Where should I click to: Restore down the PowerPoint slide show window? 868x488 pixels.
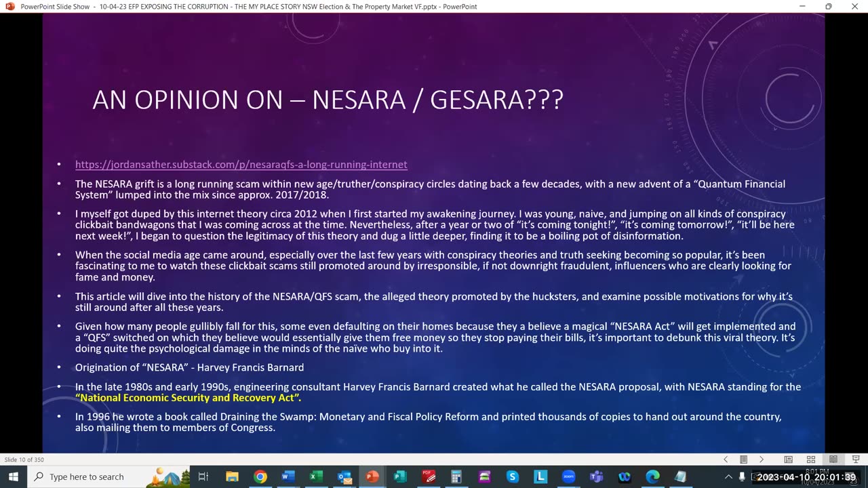point(828,6)
